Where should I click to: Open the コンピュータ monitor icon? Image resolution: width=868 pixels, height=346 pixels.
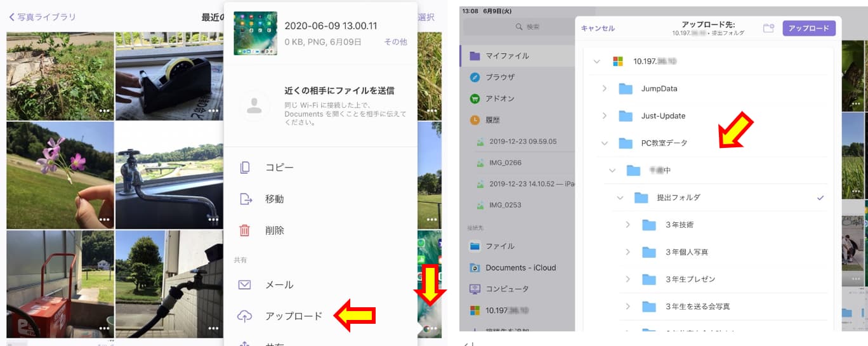pyautogui.click(x=475, y=289)
